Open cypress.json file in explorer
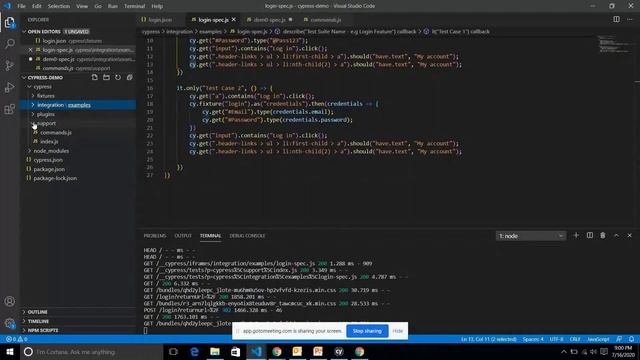 pos(48,160)
